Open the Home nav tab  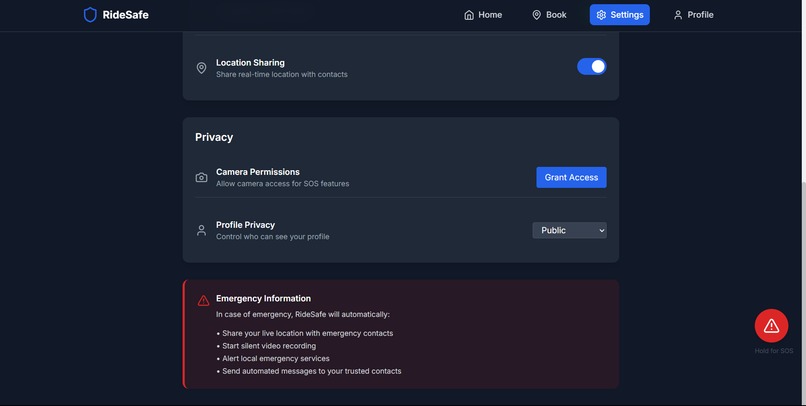pyautogui.click(x=483, y=15)
